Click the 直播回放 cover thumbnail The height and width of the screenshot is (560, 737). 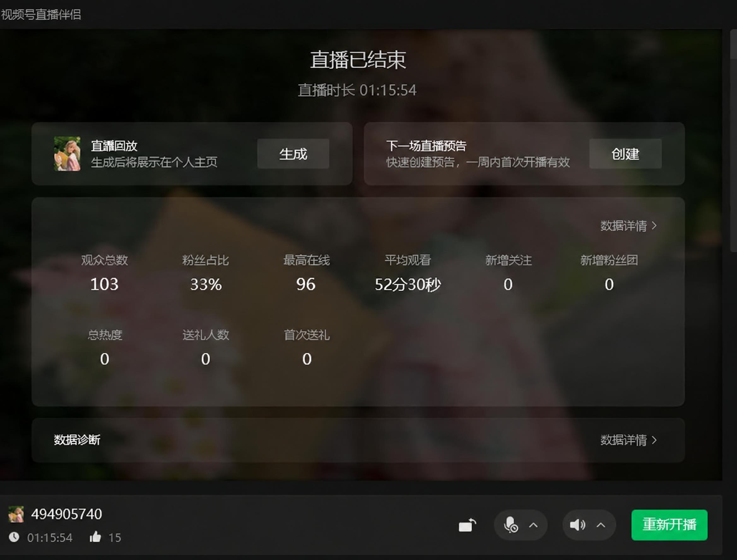(x=67, y=154)
